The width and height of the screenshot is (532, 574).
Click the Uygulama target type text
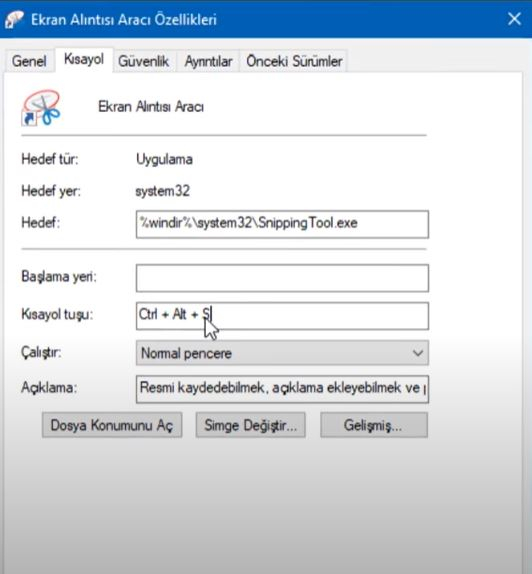click(x=164, y=160)
